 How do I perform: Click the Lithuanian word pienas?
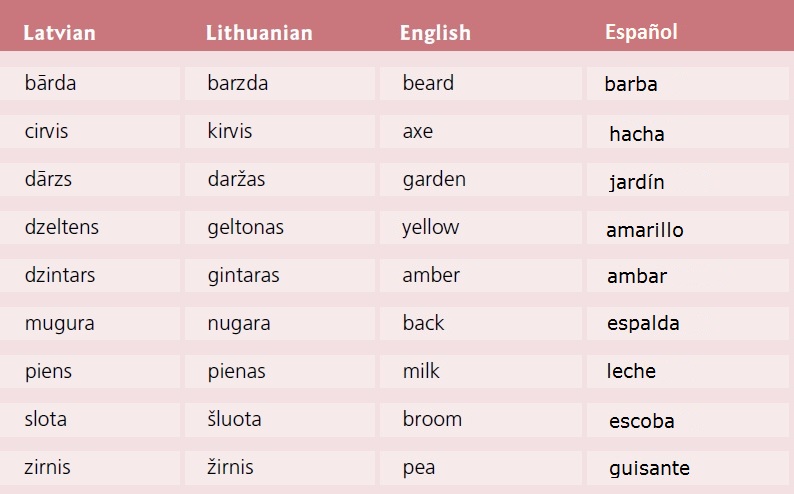237,371
